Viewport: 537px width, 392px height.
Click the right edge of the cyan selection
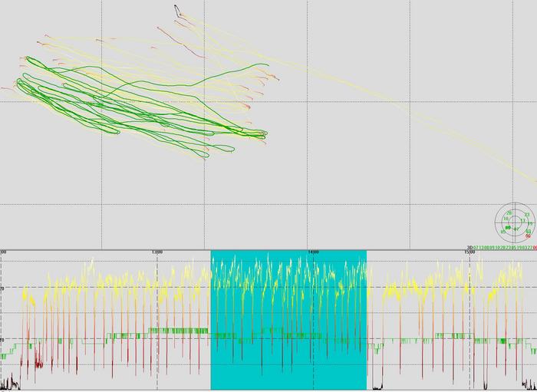click(367, 322)
